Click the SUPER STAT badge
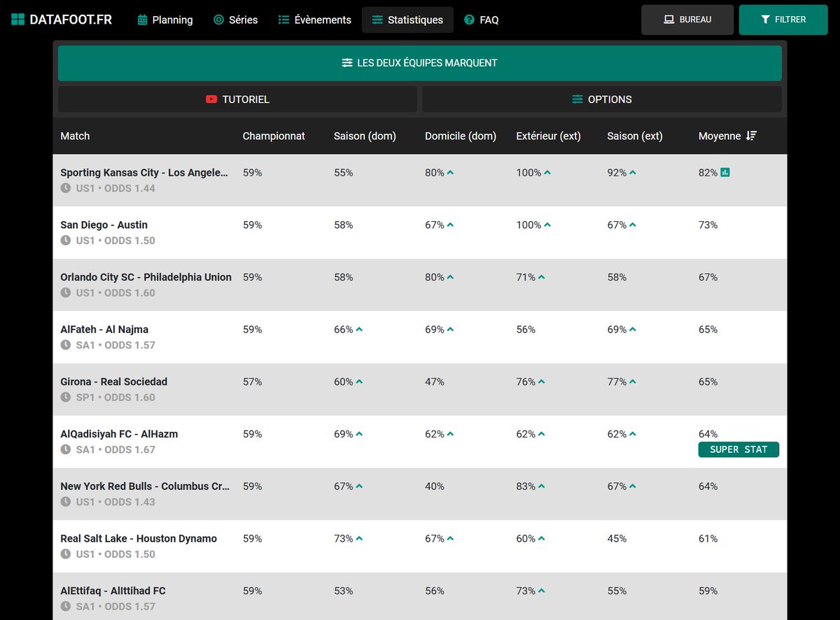 click(738, 449)
